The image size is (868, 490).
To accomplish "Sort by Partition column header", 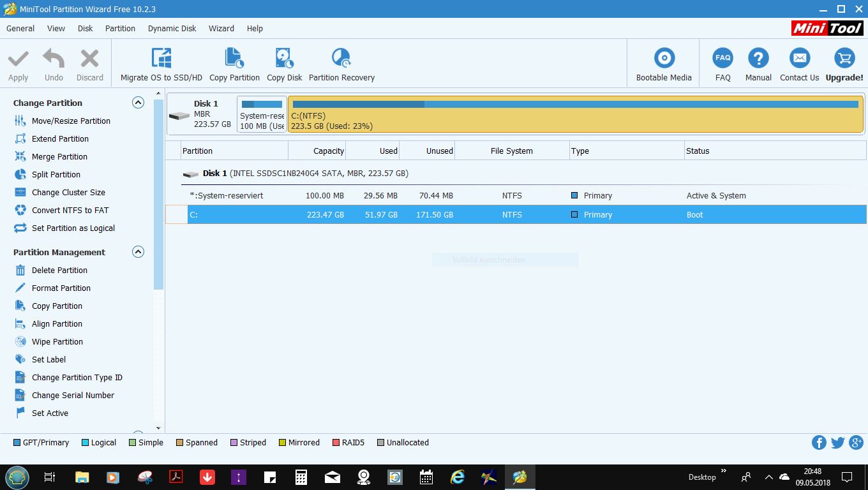I will tap(234, 151).
